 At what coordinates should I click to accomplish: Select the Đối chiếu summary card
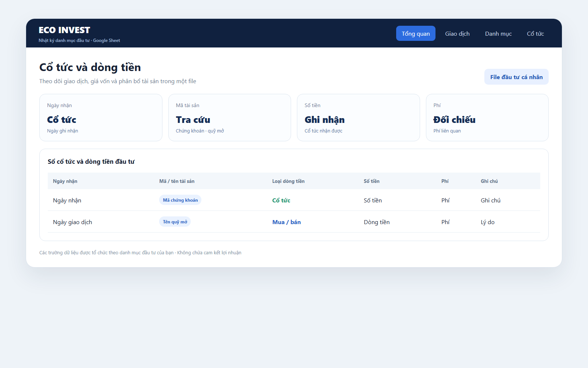click(487, 117)
